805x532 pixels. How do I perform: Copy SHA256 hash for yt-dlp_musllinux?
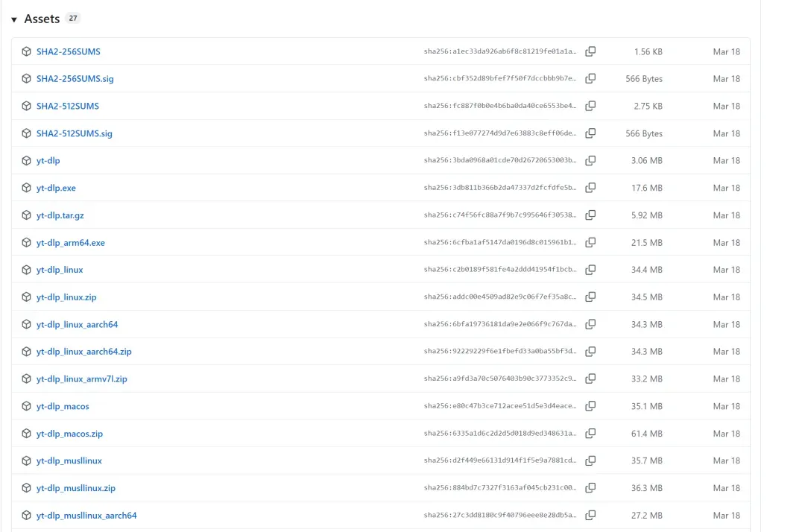click(590, 460)
